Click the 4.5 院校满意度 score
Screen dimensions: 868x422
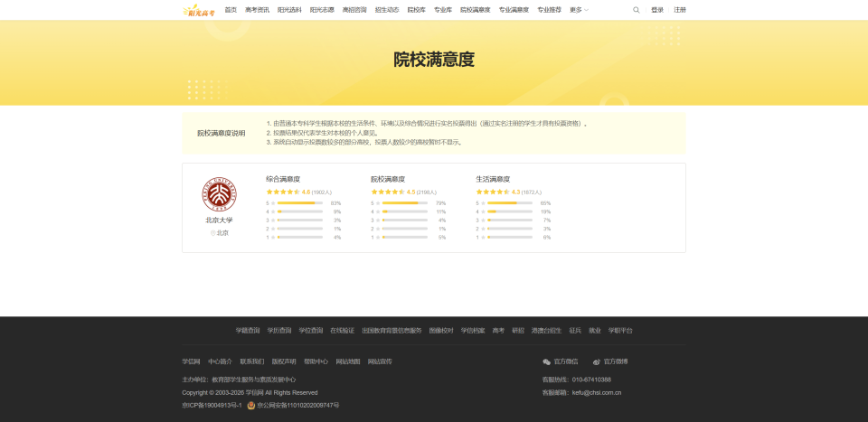pos(410,192)
